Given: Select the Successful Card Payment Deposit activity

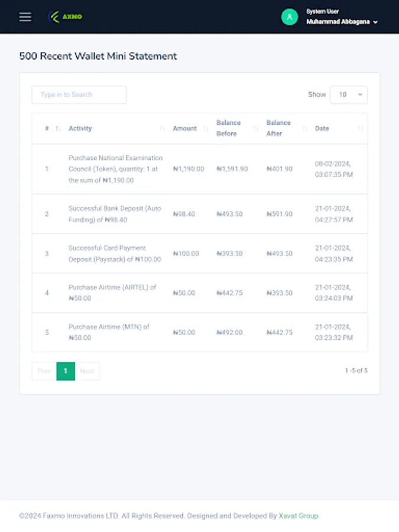Looking at the screenshot, I should click(115, 254).
